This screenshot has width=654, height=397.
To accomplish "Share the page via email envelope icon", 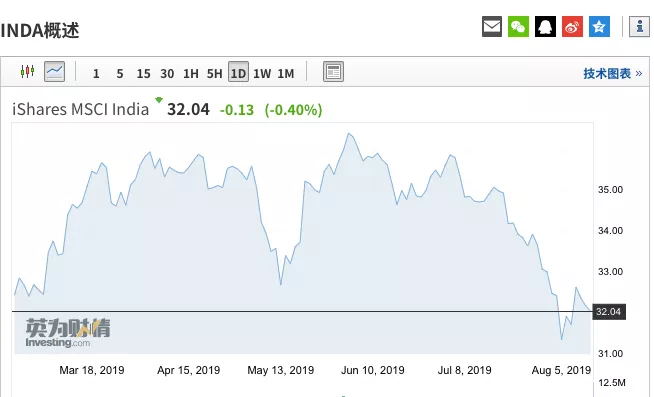I will point(492,27).
